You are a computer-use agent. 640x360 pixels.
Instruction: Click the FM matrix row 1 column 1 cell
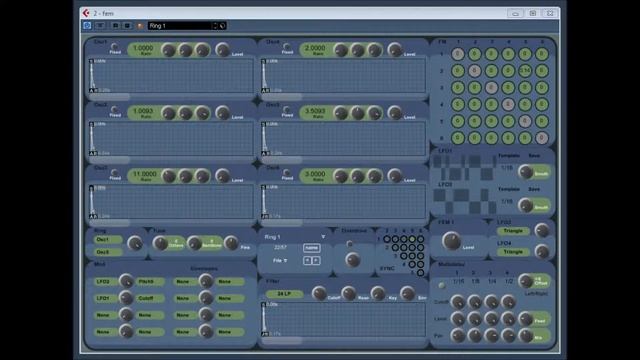(458, 54)
